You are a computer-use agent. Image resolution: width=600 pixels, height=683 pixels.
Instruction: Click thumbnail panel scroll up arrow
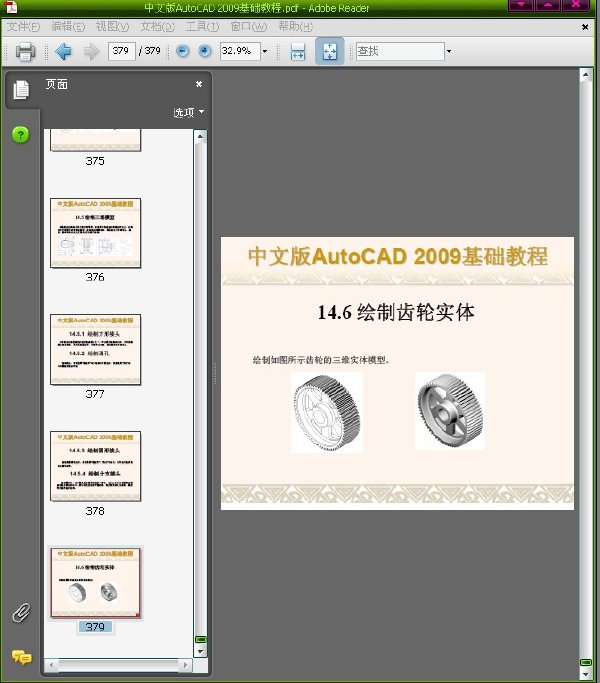[200, 136]
